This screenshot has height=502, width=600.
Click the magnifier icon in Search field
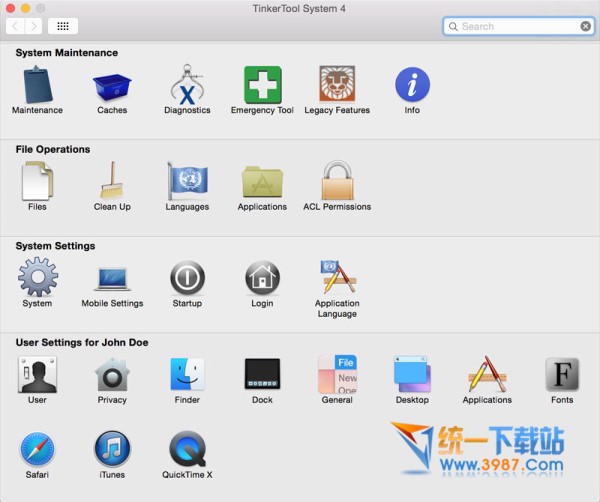(x=453, y=26)
